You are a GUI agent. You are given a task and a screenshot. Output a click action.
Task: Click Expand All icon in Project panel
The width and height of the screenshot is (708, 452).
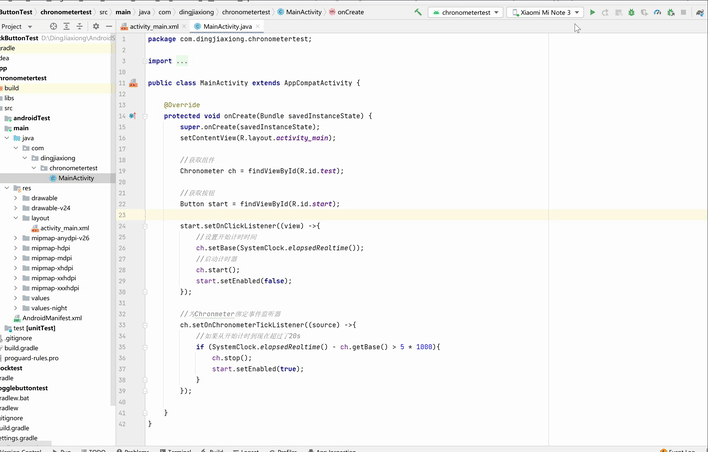pos(66,26)
